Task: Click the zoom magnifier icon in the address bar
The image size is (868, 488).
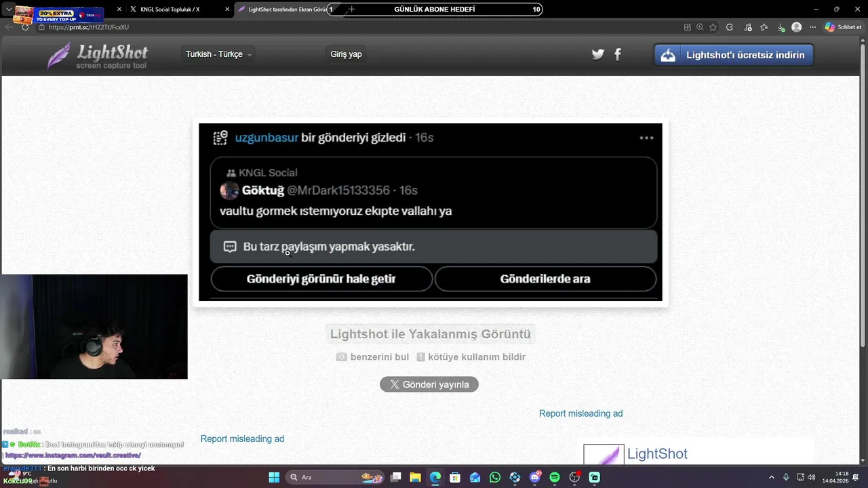Action: point(700,27)
